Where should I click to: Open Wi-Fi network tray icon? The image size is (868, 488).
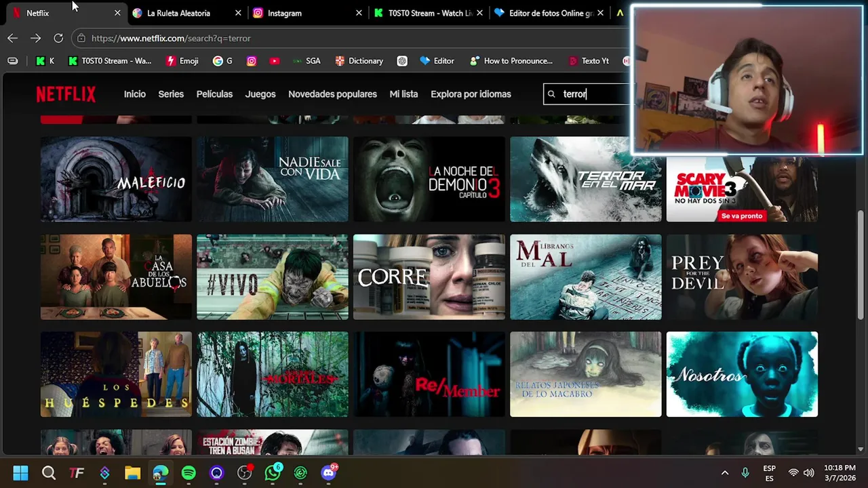793,473
